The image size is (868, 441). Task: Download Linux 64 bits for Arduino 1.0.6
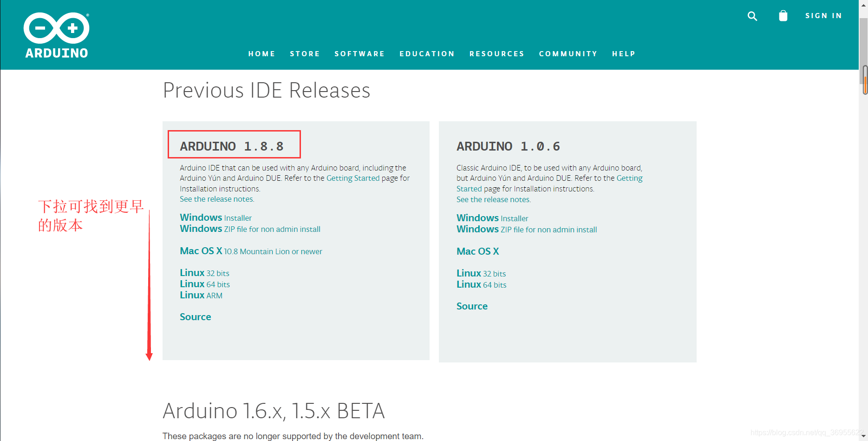[x=482, y=284]
